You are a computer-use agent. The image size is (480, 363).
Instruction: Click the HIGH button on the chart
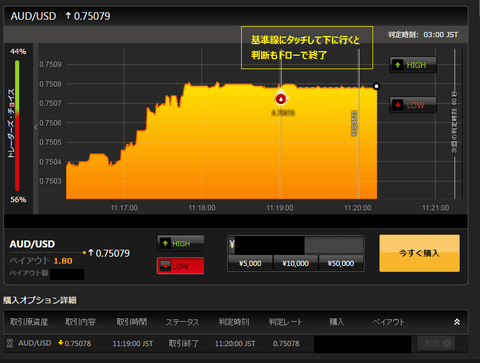pyautogui.click(x=413, y=65)
